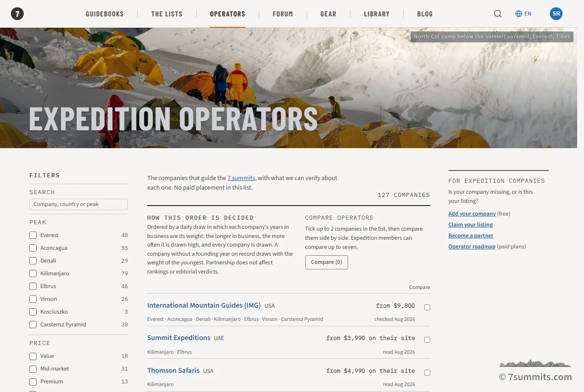Open the Library nav item
Image resolution: width=584 pixels, height=392 pixels.
(377, 14)
